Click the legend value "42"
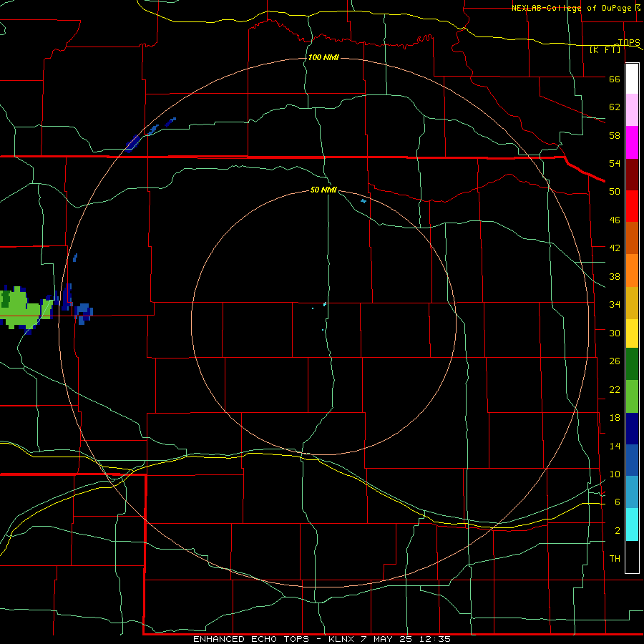 pyautogui.click(x=615, y=248)
